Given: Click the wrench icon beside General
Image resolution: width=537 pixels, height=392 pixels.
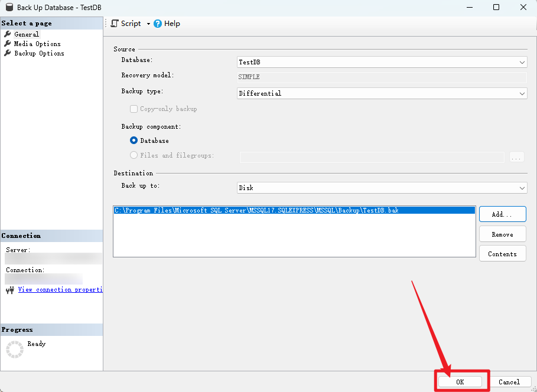Looking at the screenshot, I should [x=7, y=34].
